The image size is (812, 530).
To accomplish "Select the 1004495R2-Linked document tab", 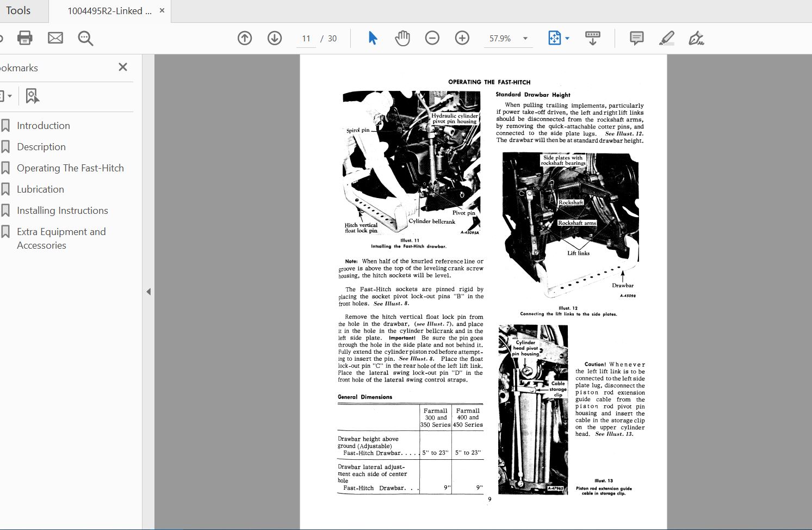I will (x=109, y=11).
